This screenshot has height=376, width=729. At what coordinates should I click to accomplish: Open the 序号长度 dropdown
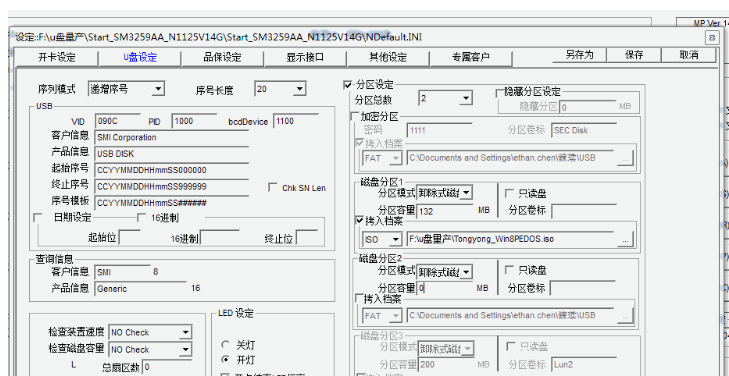click(300, 89)
